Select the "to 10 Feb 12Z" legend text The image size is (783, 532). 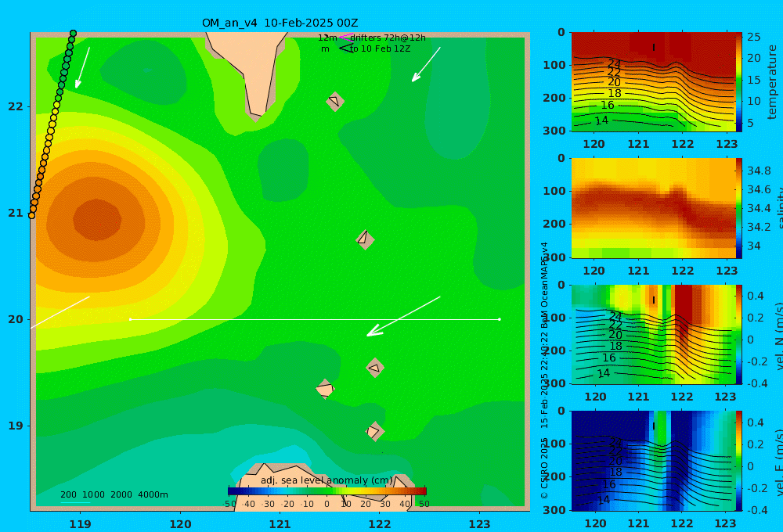click(x=380, y=49)
